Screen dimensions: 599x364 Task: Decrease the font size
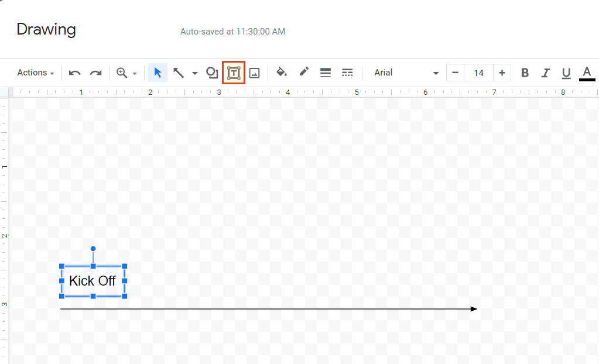coord(455,73)
